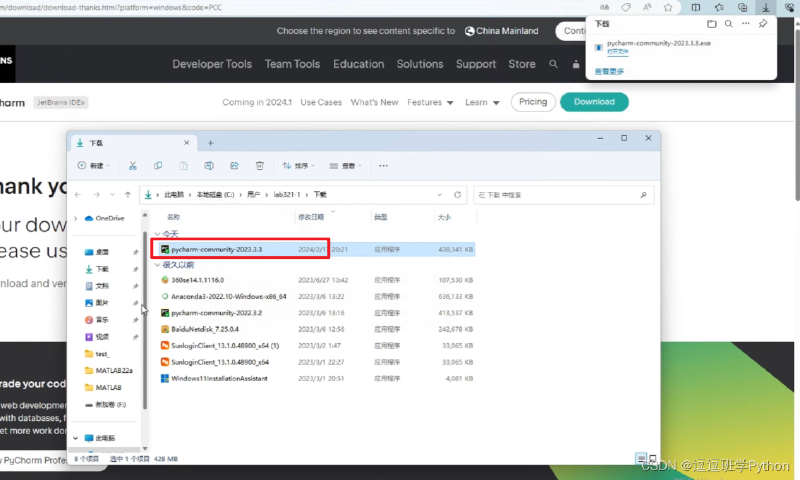Screen dimensions: 800x480
Task: Open Education menu on JetBrains site
Action: pyautogui.click(x=358, y=64)
